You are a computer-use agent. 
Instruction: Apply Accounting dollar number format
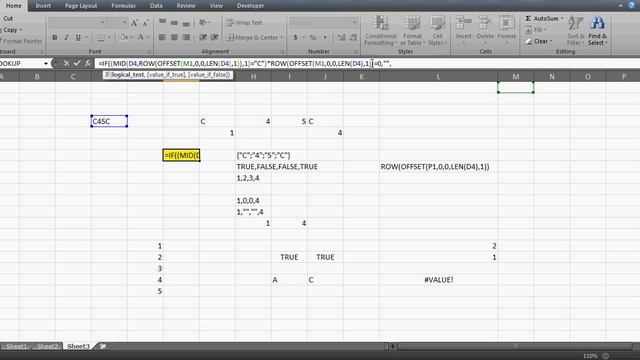click(296, 38)
